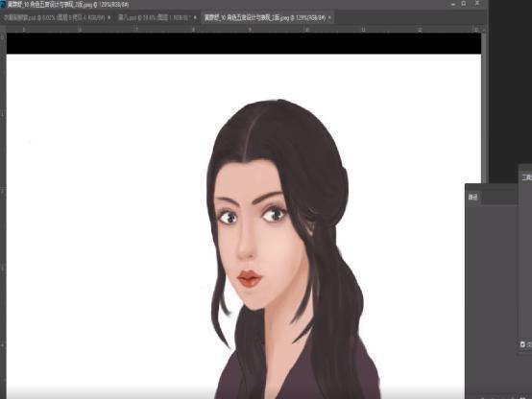Close the active JPEG document tab

(x=329, y=17)
